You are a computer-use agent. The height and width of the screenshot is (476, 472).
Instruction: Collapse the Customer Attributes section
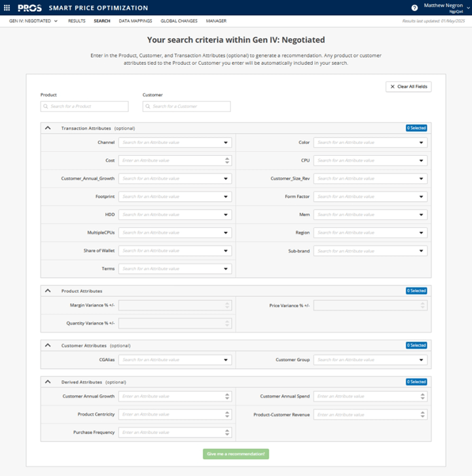click(48, 345)
